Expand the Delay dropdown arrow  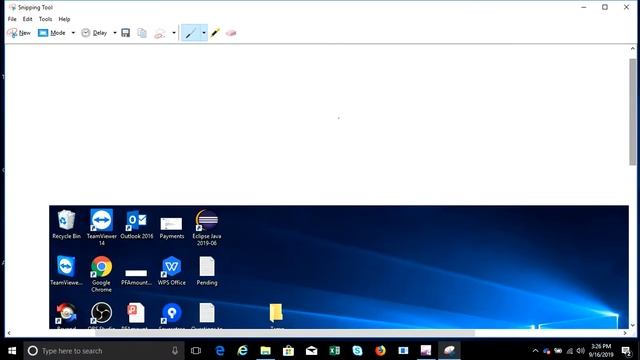click(x=115, y=33)
